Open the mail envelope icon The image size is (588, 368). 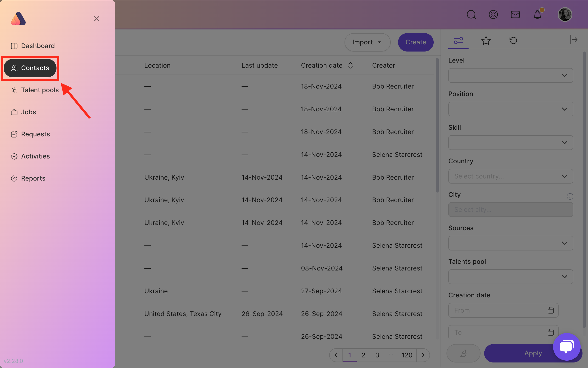pos(515,14)
